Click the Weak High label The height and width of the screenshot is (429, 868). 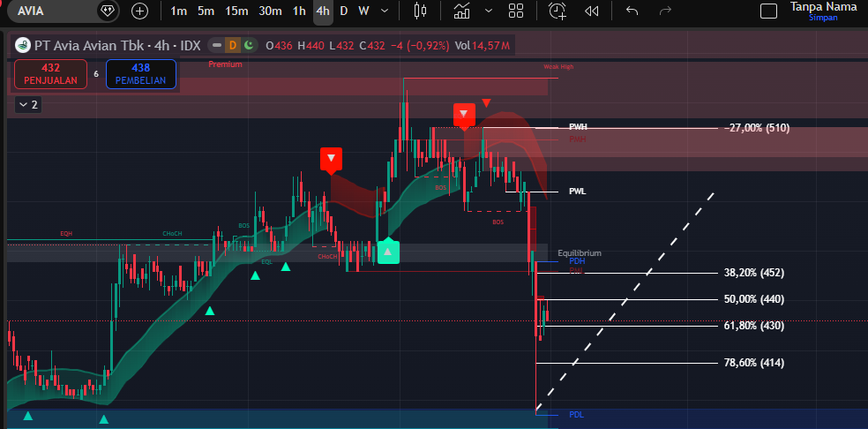(x=558, y=67)
